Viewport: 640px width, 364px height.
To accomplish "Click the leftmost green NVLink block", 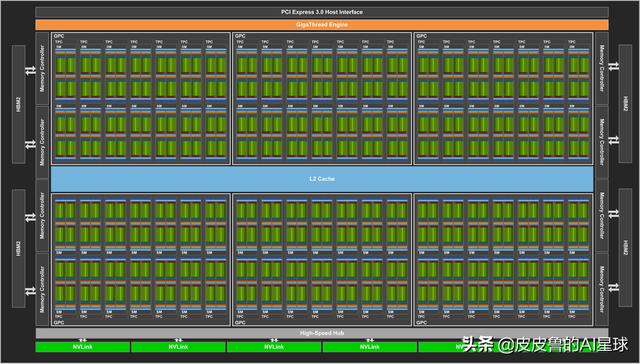I will coord(83,347).
